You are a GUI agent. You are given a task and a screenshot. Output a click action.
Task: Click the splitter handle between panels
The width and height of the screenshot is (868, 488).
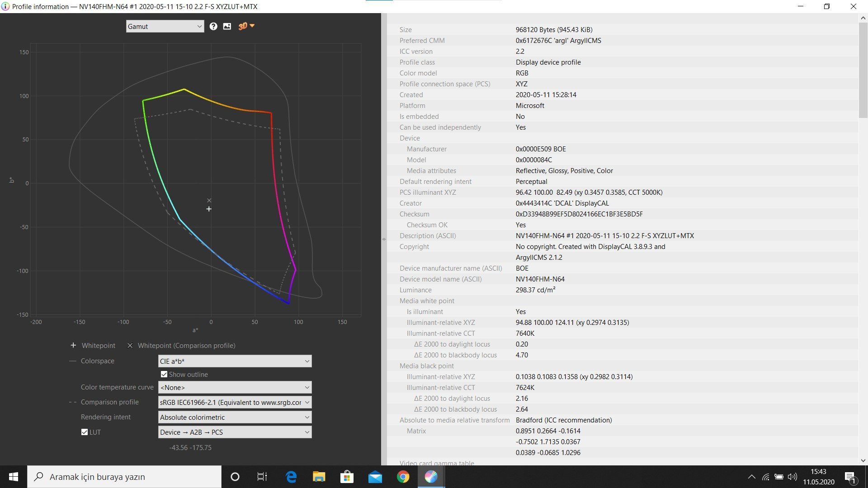point(384,239)
